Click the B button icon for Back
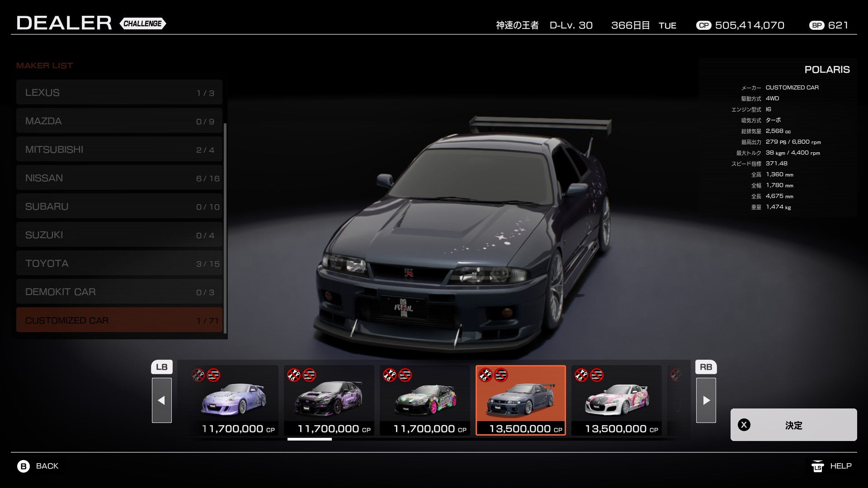This screenshot has width=868, height=488. pyautogui.click(x=24, y=466)
